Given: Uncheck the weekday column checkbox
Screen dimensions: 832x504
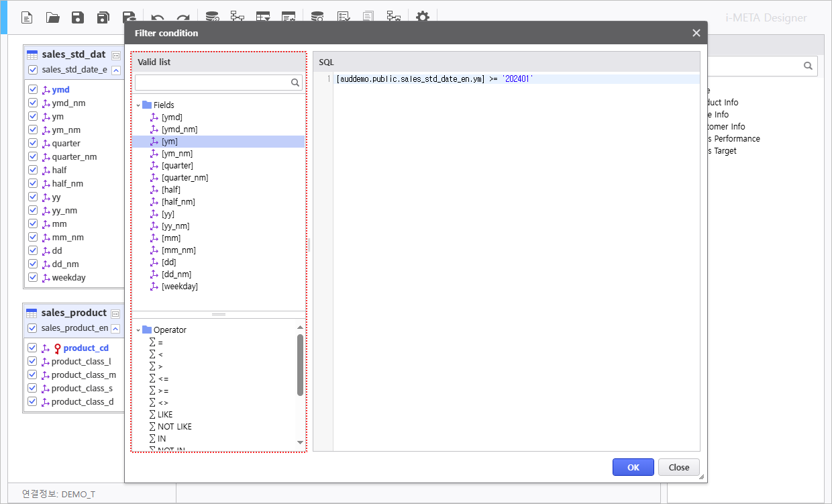Looking at the screenshot, I should tap(33, 277).
